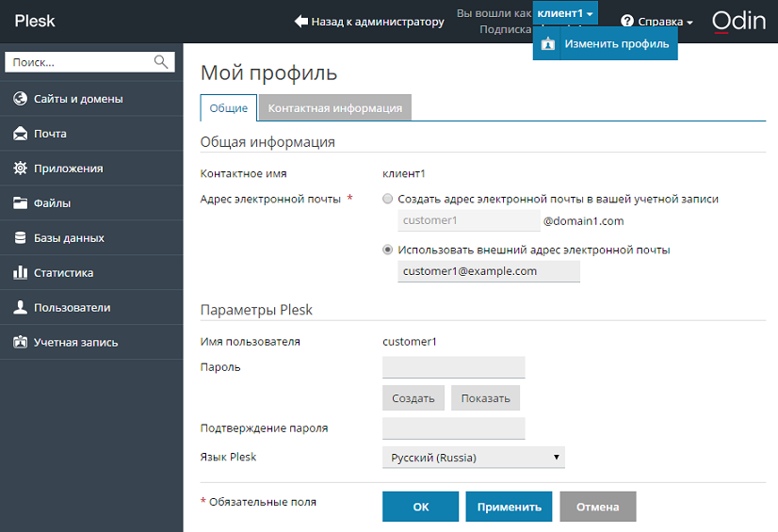Image resolution: width=778 pixels, height=532 pixels.
Task: Click the Отмена button
Action: coord(597,507)
